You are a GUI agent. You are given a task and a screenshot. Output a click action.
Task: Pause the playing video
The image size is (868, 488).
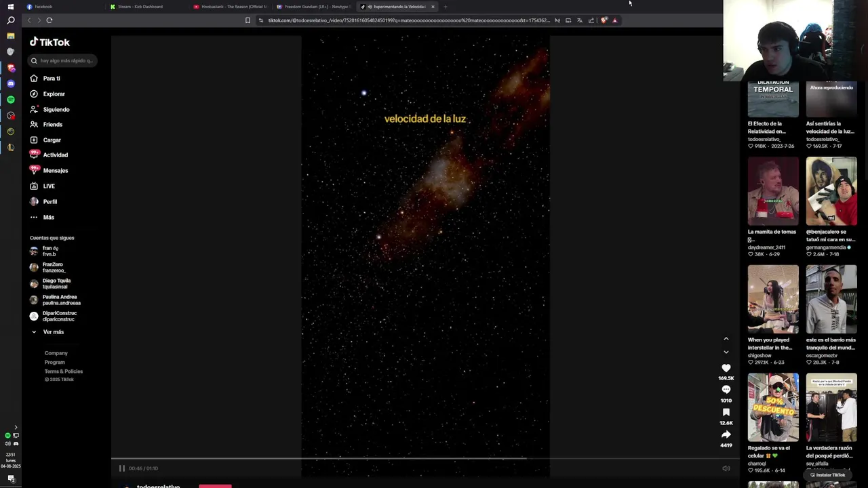coord(122,468)
